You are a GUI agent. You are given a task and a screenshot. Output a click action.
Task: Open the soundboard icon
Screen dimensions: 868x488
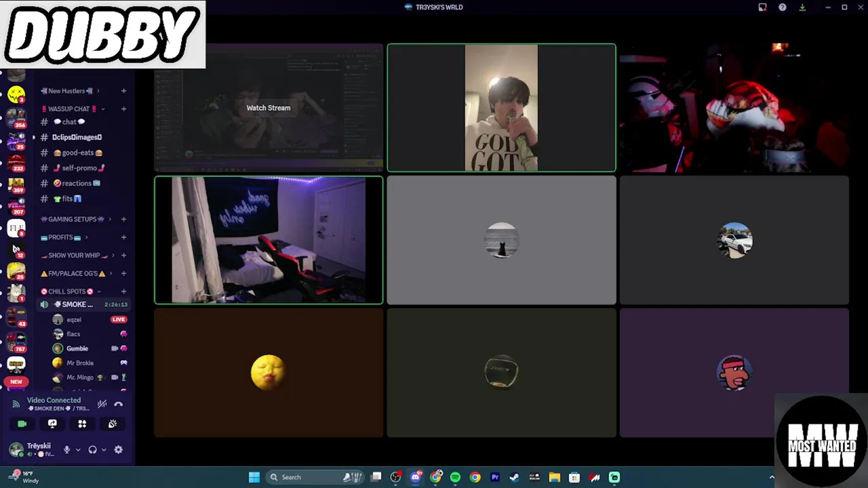pos(113,424)
